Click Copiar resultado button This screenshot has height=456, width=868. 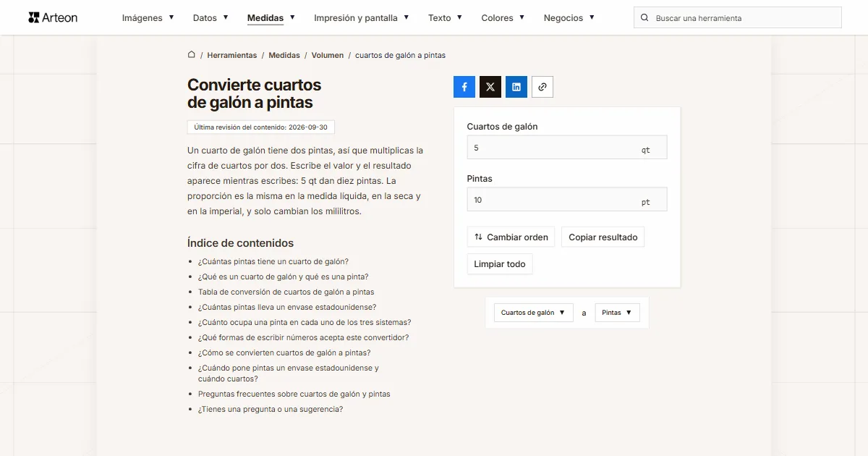pyautogui.click(x=603, y=237)
